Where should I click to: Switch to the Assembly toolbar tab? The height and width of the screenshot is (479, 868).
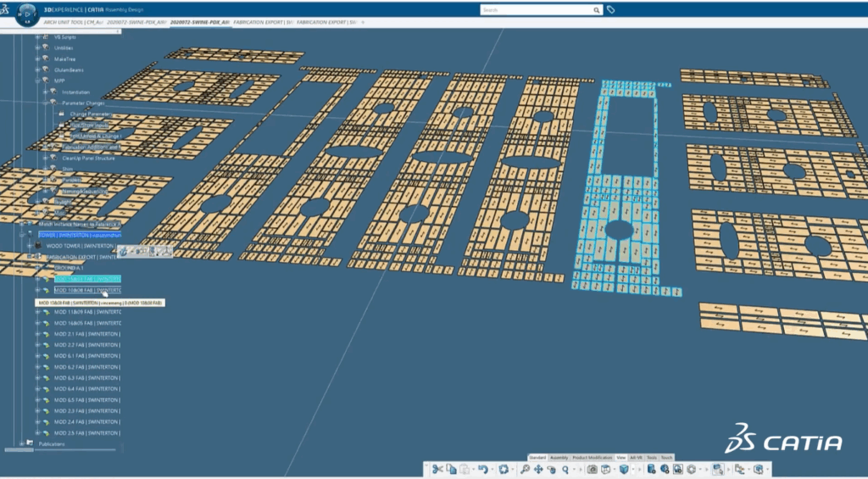559,457
